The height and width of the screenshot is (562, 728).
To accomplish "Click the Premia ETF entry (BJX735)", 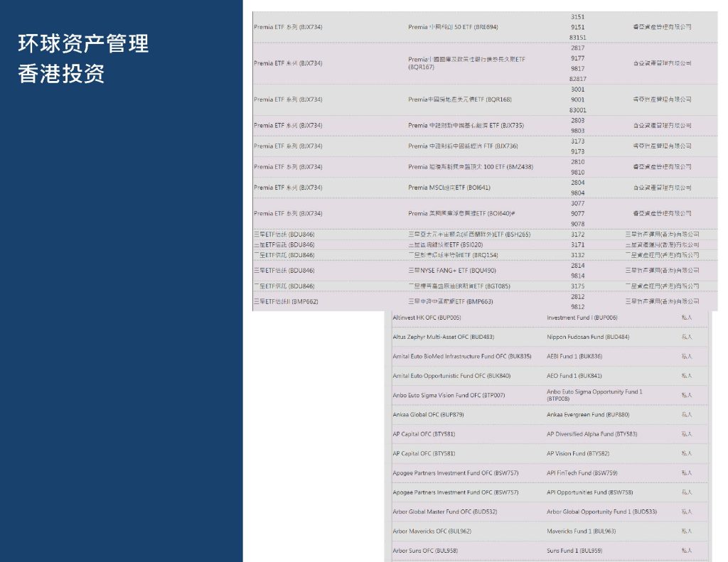I will [x=466, y=125].
